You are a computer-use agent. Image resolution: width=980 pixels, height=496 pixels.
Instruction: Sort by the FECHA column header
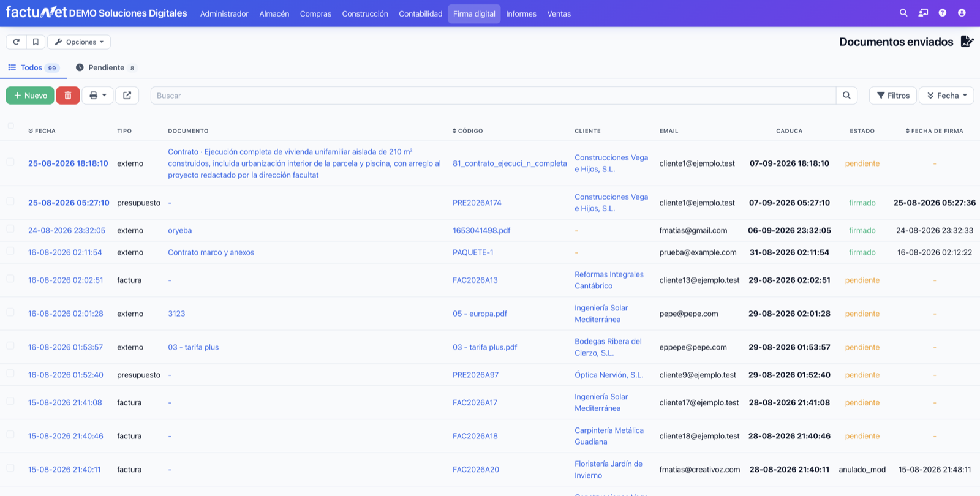(42, 131)
